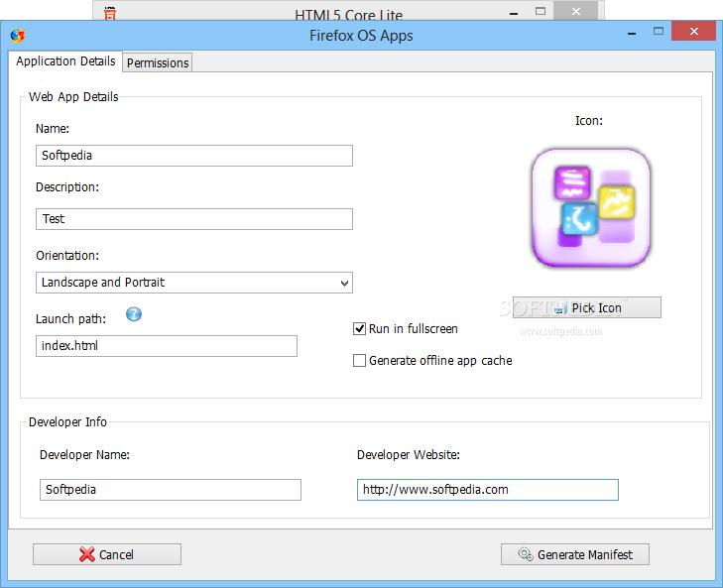Click the Developer Name field
The image size is (723, 588).
(171, 490)
